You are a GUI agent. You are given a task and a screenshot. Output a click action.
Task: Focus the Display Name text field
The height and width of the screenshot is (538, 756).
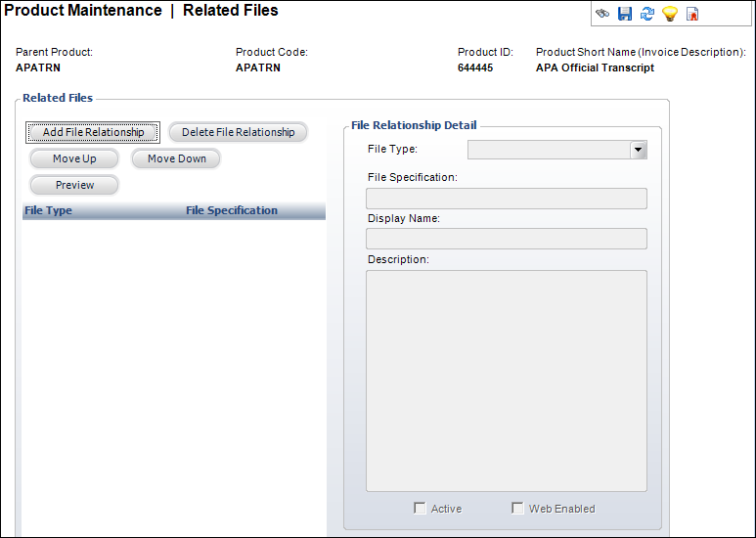tap(507, 239)
